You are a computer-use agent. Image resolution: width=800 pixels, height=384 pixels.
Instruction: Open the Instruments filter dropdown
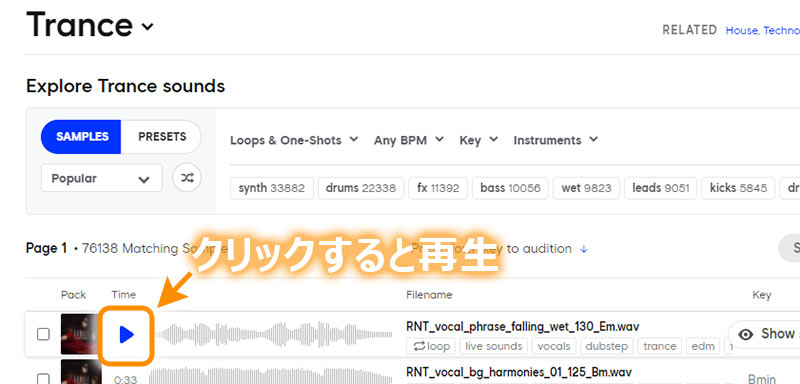pos(556,140)
